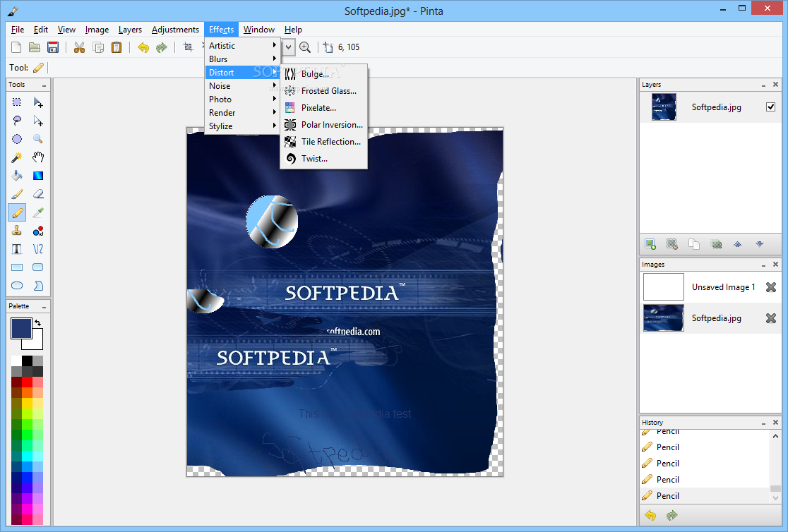Click the New document toolbar icon

click(16, 47)
